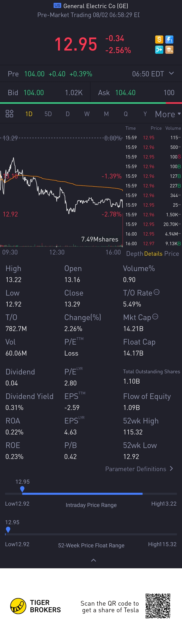
Task: Switch to the Depth view
Action: [x=134, y=253]
